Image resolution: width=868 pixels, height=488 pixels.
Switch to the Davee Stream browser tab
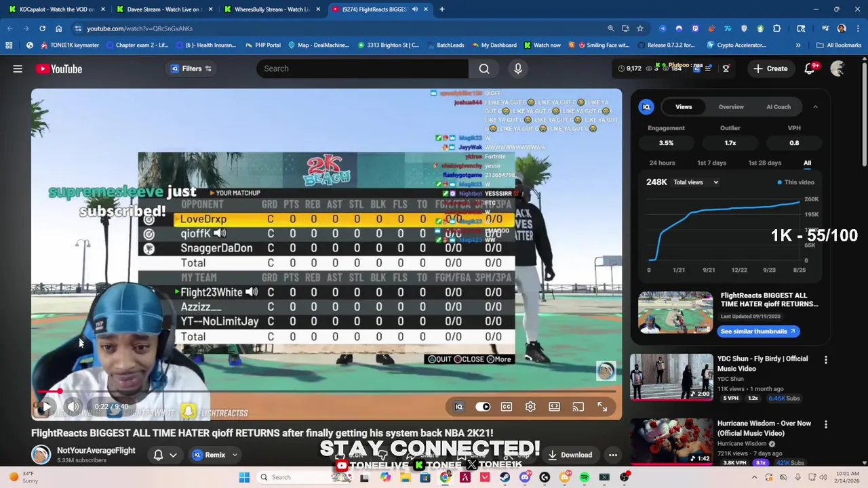(163, 9)
